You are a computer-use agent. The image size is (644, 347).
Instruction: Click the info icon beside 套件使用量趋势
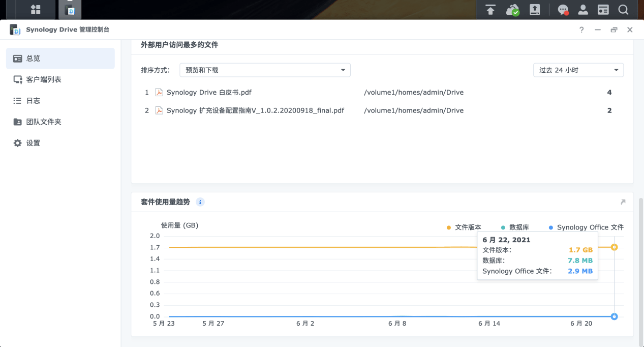[x=200, y=202]
